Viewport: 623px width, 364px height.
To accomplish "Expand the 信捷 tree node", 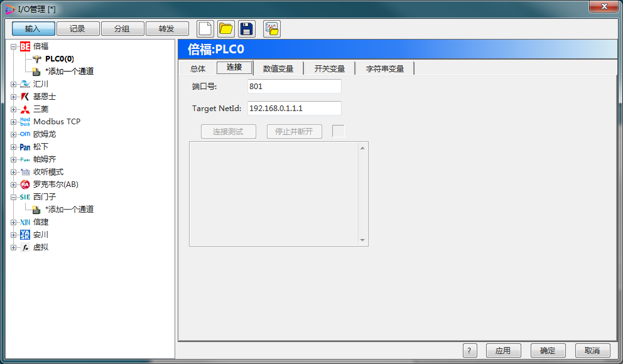I will (14, 222).
